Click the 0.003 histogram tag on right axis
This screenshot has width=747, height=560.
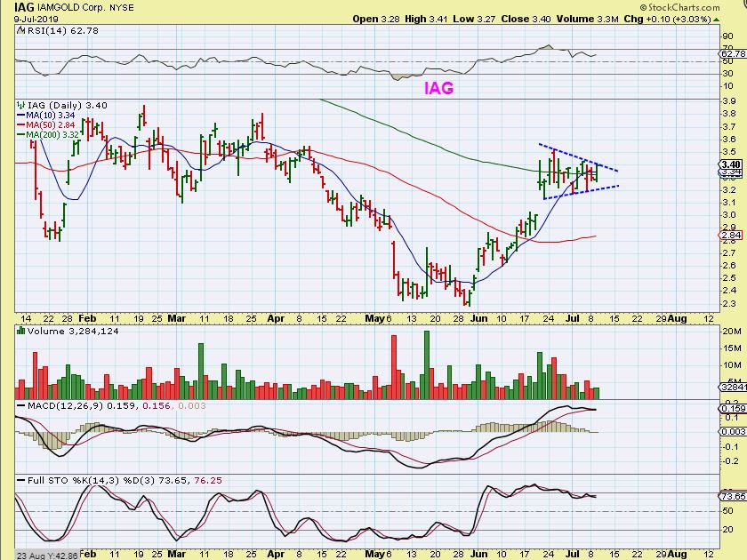pos(733,431)
